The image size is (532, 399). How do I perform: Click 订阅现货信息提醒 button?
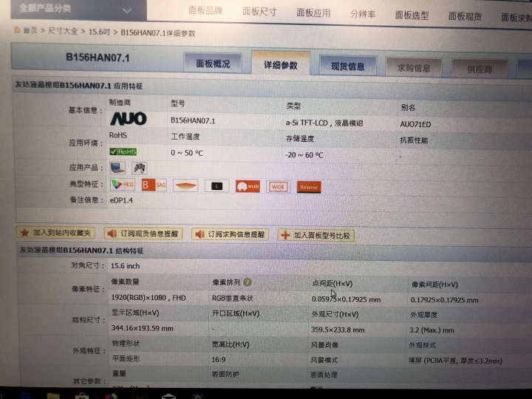[143, 233]
